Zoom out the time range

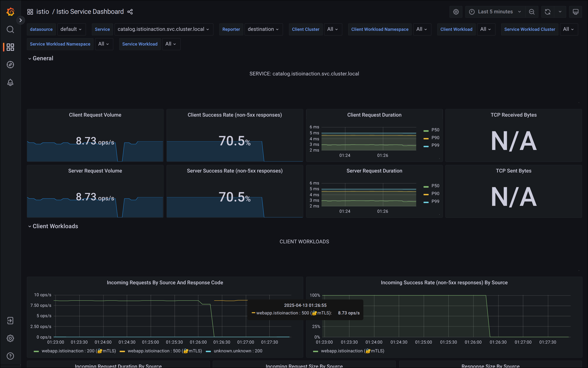[532, 12]
